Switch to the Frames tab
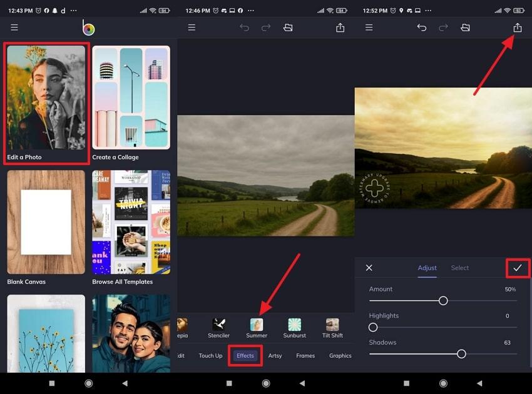Viewport: 532px width, 394px height. pos(305,356)
